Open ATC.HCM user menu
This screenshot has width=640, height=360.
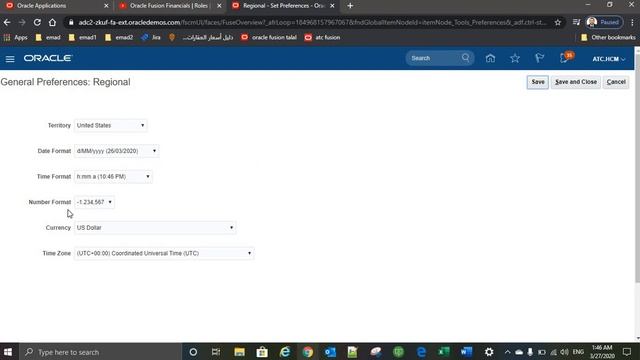point(609,59)
